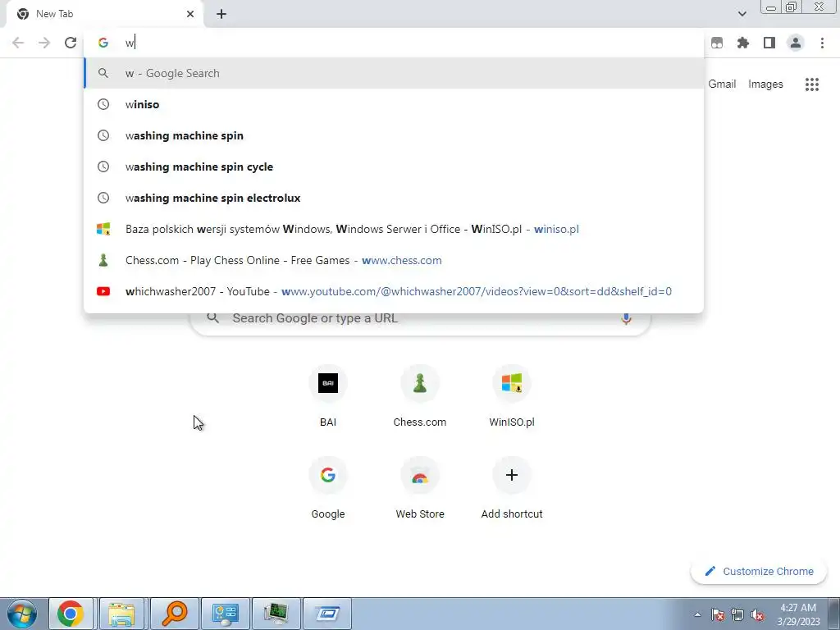Open the WinISO.pl shortcut tile
840x630 pixels.
point(512,398)
